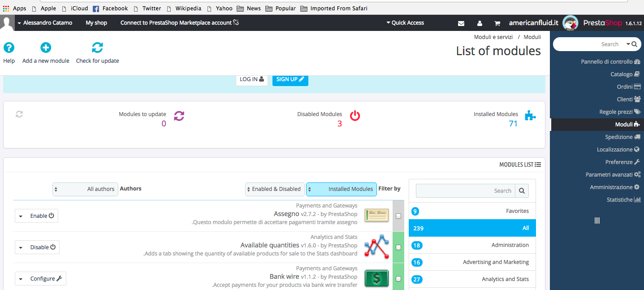Select Analytics and Stats category
Viewport: 644px width, 290px height.
pos(472,279)
